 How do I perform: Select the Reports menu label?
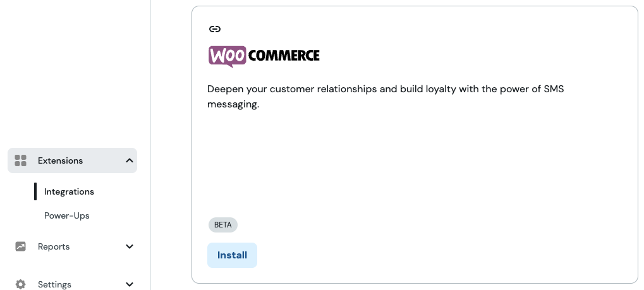pos(54,246)
